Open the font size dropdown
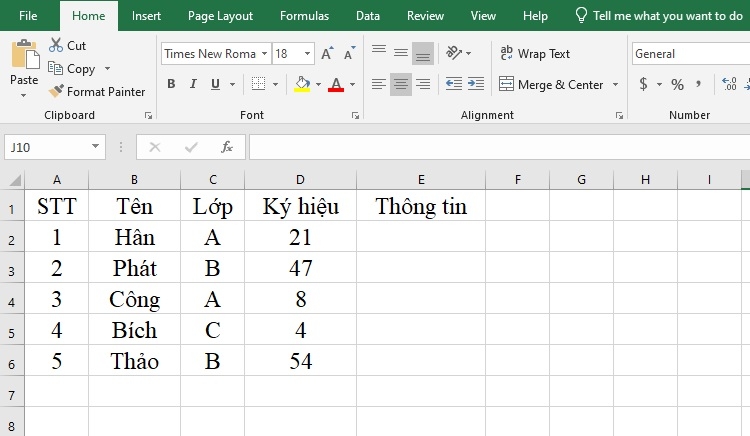Image resolution: width=750 pixels, height=436 pixels. (x=307, y=54)
